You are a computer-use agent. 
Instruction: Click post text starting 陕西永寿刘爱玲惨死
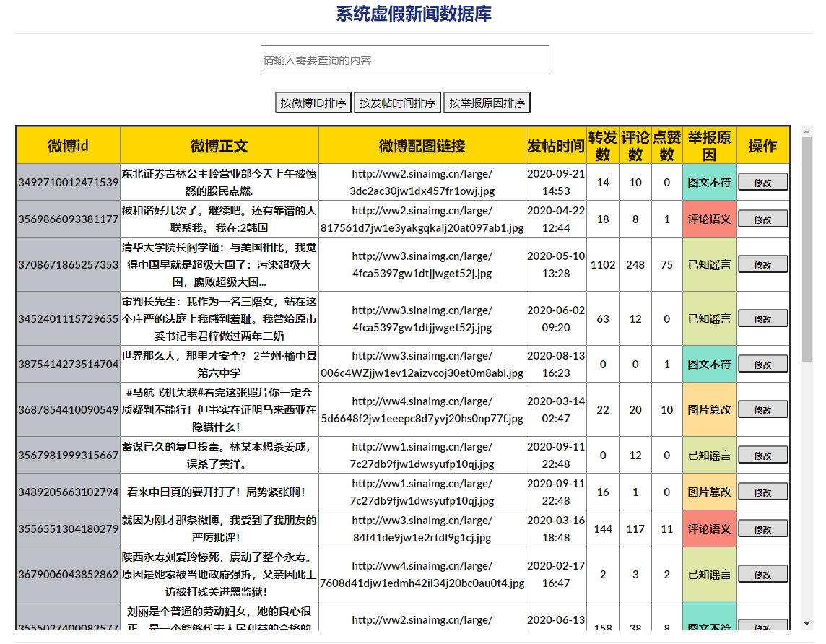point(219,574)
